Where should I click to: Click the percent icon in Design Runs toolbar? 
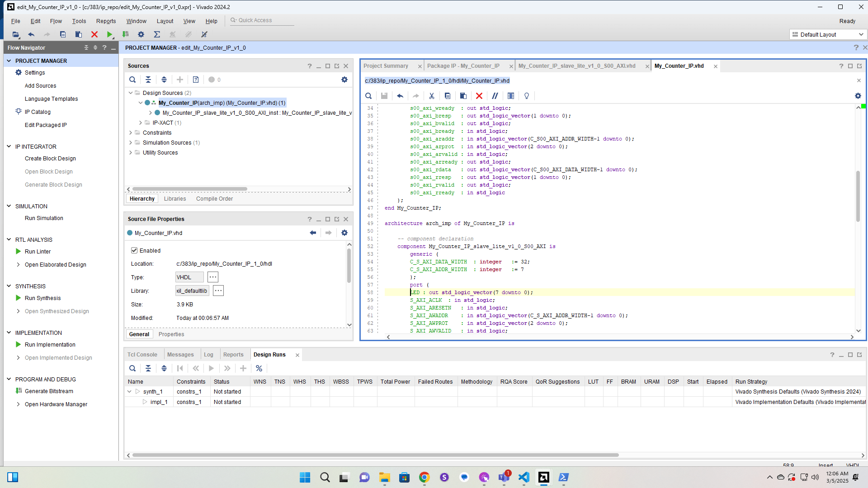259,368
